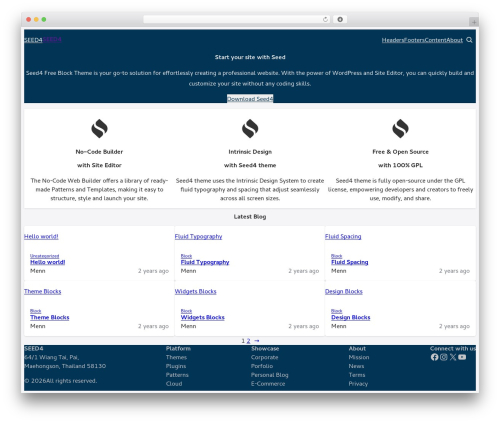Open Personal Blog in footer Showcase column
Screen dimensions: 500x423
point(270,375)
